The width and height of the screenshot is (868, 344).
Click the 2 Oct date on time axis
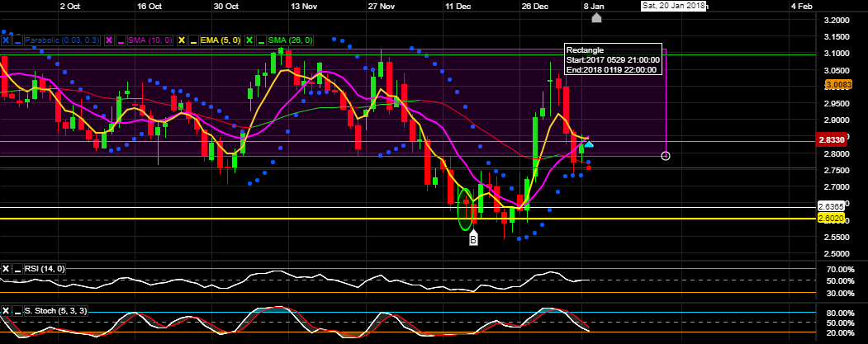69,6
